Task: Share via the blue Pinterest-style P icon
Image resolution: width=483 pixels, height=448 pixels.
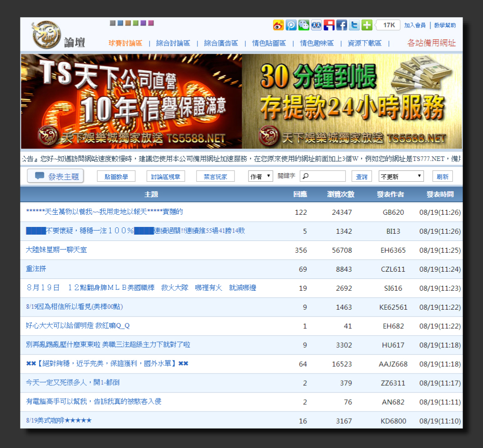Action: click(x=291, y=25)
